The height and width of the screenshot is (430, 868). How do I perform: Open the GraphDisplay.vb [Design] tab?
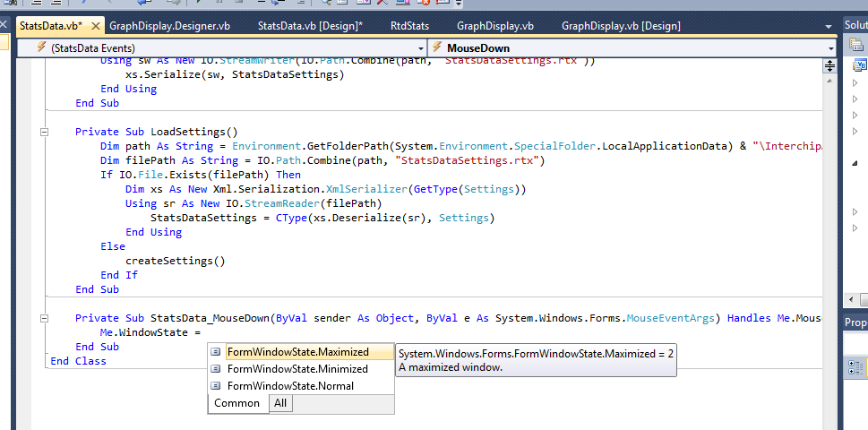pyautogui.click(x=608, y=26)
